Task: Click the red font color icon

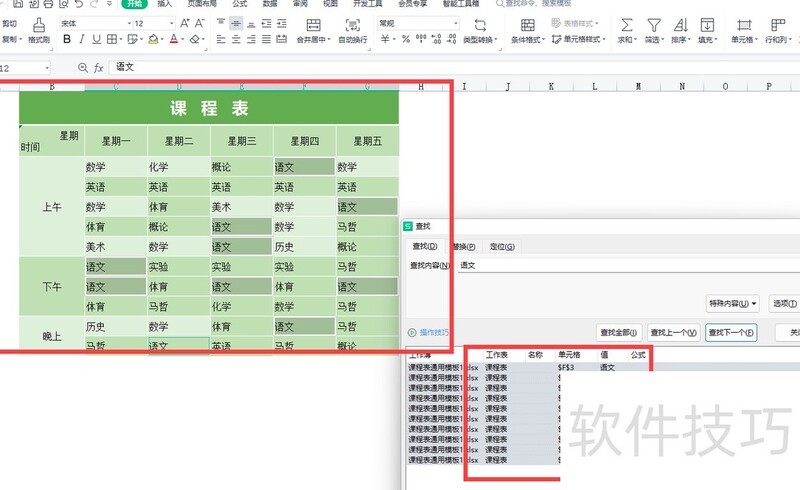Action: (174, 40)
